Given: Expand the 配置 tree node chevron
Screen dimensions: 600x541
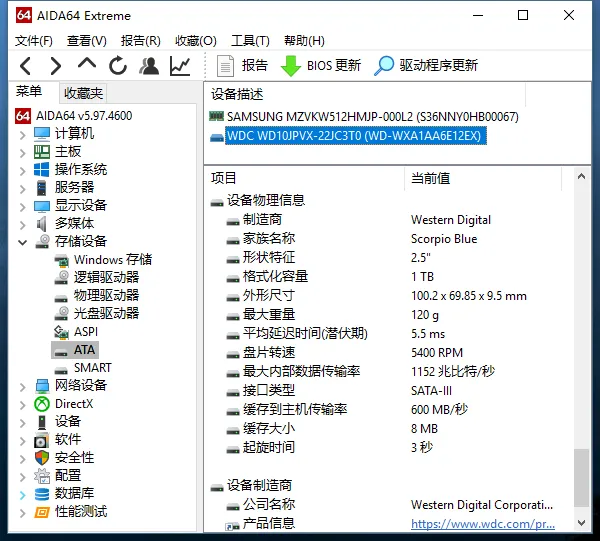Looking at the screenshot, I should [x=23, y=477].
